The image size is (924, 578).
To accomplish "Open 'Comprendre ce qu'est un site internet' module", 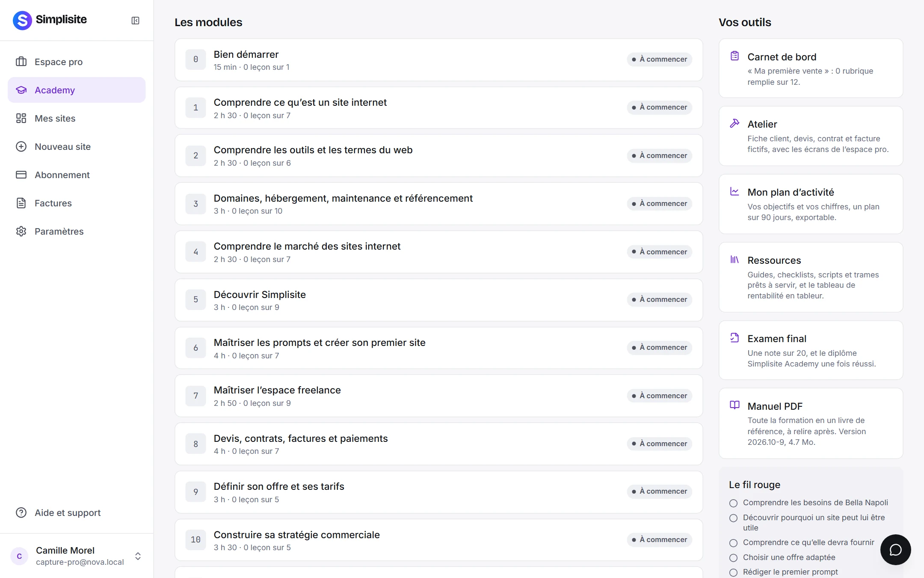I will 438,108.
